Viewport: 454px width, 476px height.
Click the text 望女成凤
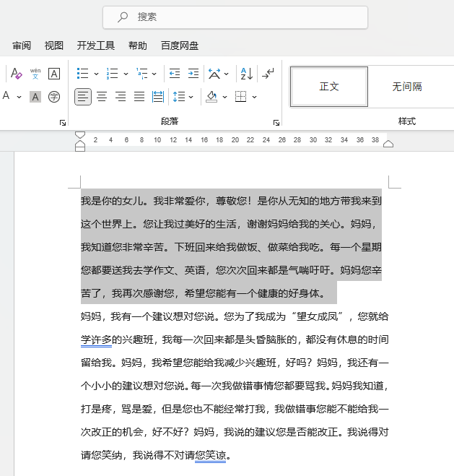(x=318, y=316)
